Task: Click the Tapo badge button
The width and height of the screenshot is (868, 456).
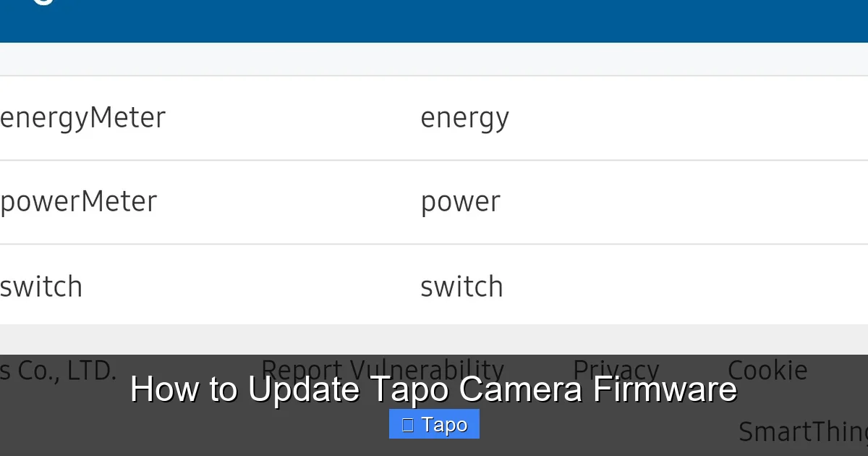Action: [x=434, y=424]
